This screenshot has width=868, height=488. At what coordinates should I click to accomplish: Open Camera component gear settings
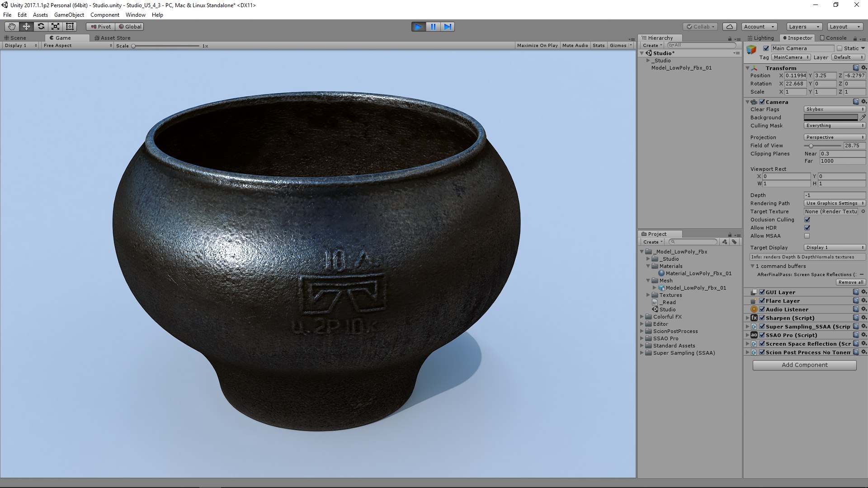click(863, 102)
